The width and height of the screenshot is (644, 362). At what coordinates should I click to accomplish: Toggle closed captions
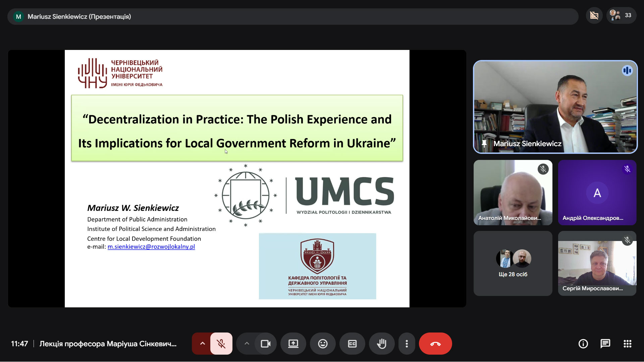point(352,344)
